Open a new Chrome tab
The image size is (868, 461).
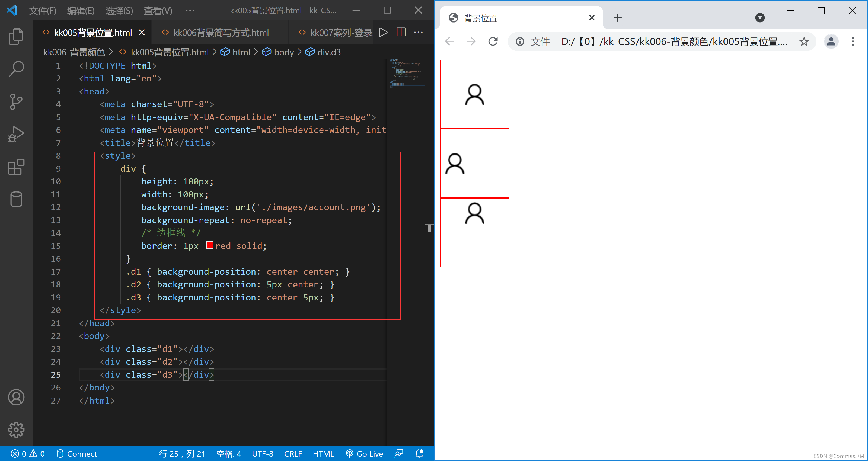(x=617, y=18)
